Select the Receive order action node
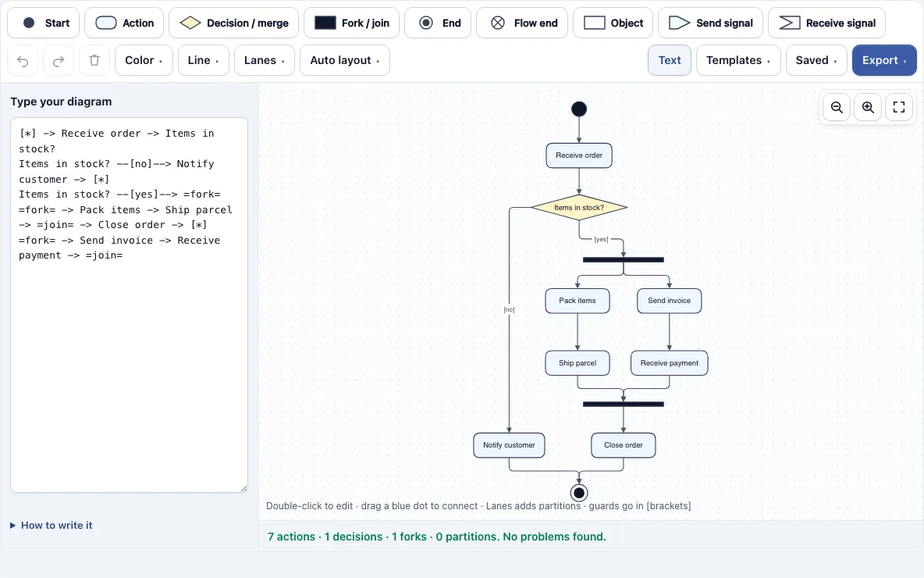 click(579, 155)
